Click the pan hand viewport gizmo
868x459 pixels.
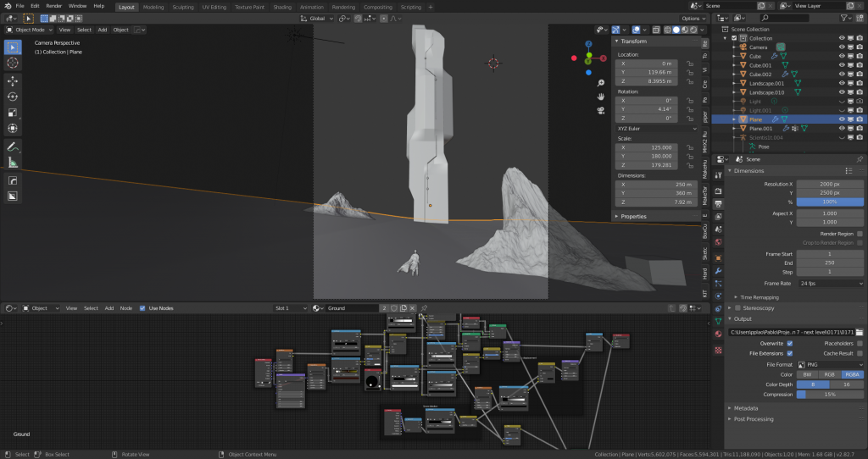tap(601, 97)
